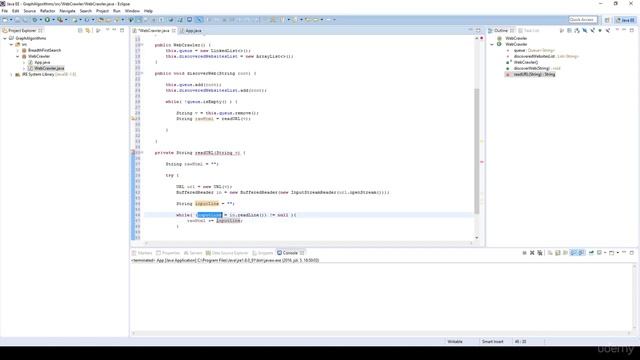Collapse the src folder node
This screenshot has width=640, height=360.
11,44
